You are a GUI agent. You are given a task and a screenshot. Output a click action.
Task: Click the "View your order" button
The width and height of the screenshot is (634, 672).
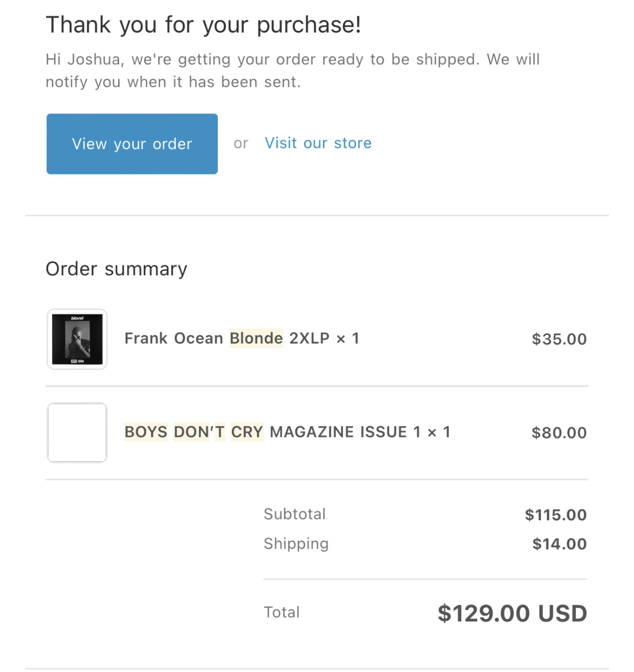[132, 144]
